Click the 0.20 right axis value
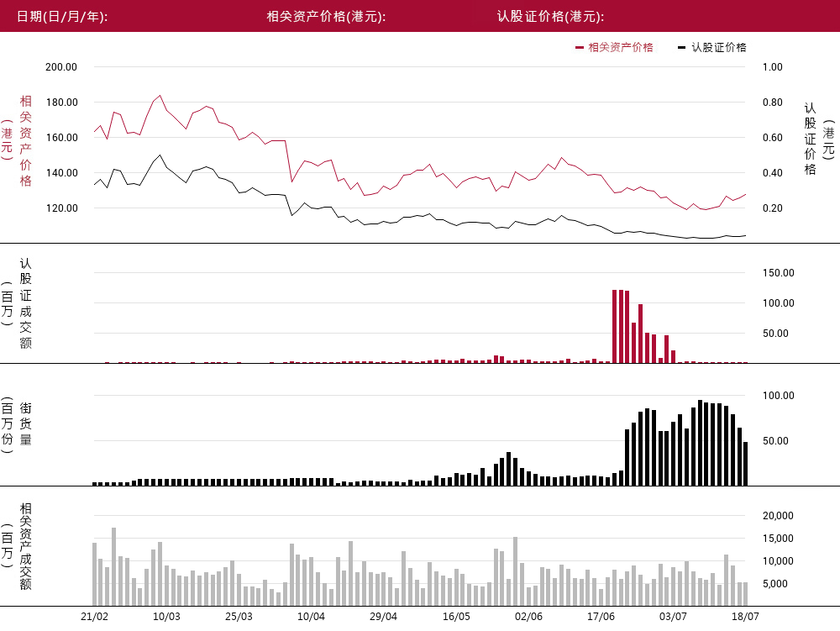 (773, 208)
